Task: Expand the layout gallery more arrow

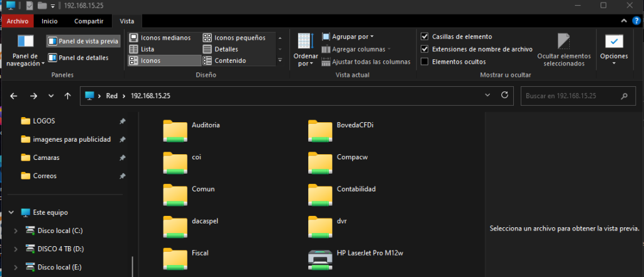Action: 280,60
